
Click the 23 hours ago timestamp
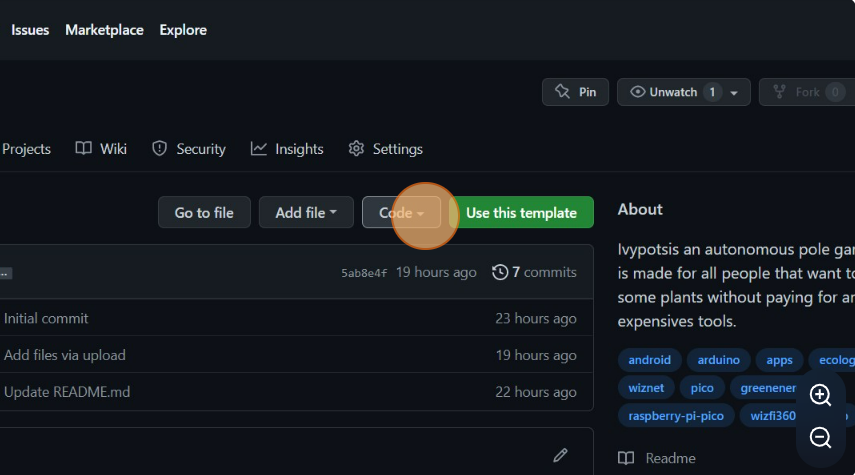point(535,318)
